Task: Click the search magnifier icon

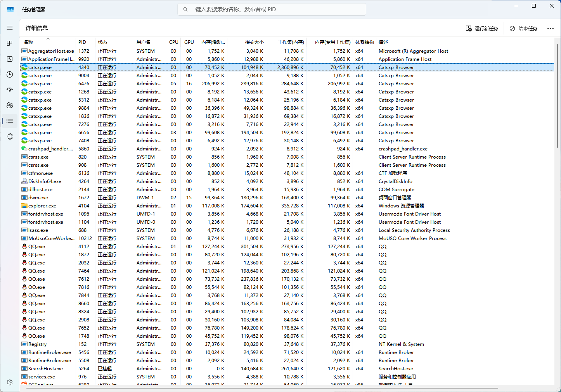Action: [185, 9]
